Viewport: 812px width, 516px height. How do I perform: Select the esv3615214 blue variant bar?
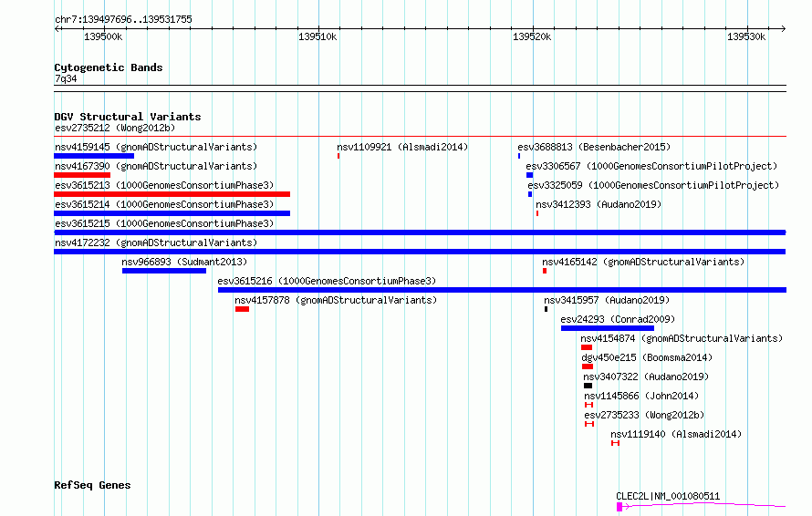click(172, 213)
